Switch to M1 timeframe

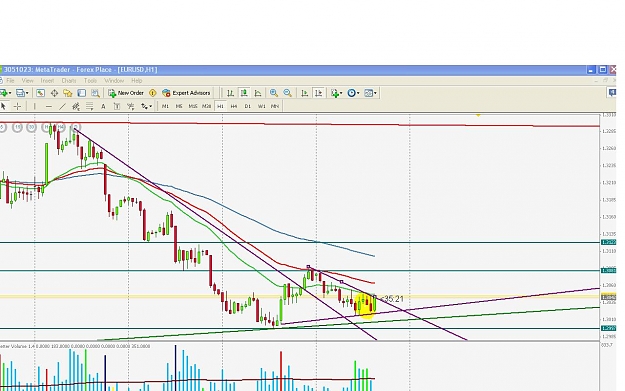pos(165,106)
